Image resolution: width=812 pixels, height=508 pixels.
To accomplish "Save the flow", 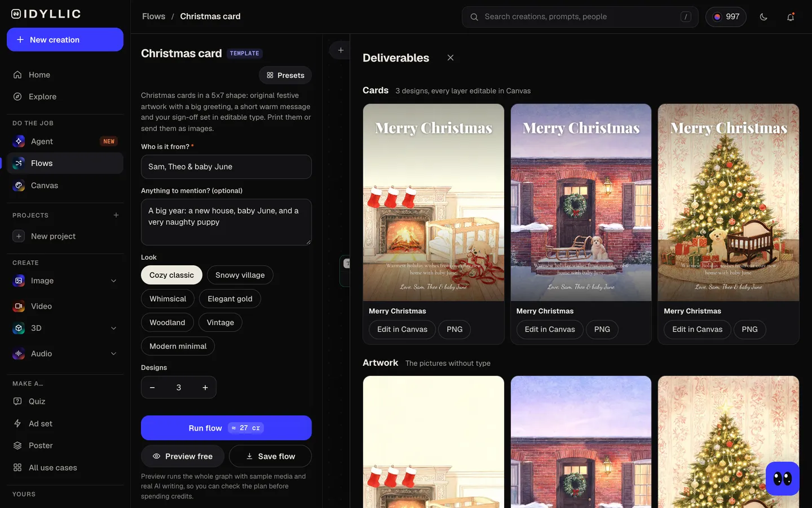I will coord(270,456).
